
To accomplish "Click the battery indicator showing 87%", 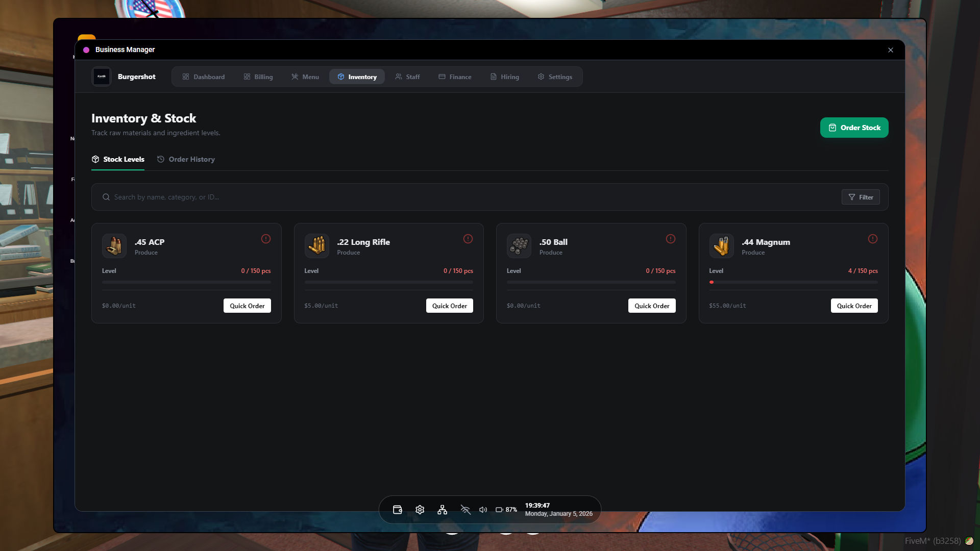I will click(x=505, y=509).
